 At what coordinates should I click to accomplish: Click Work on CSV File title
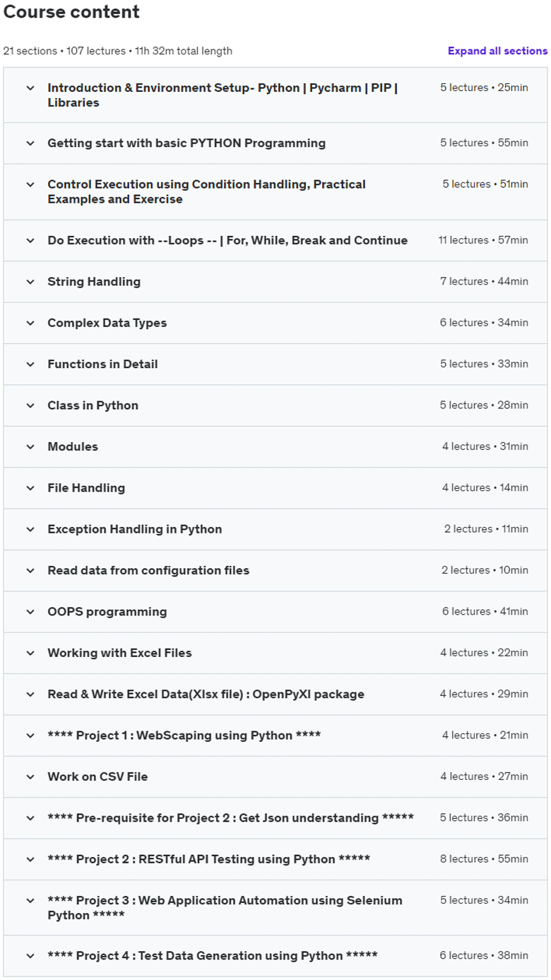point(97,777)
